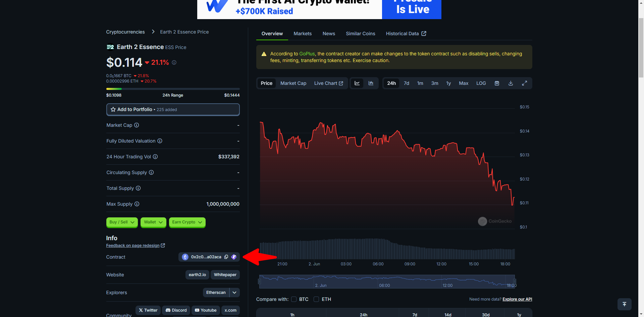Click the GoPlus warning triangle icon

tap(264, 54)
